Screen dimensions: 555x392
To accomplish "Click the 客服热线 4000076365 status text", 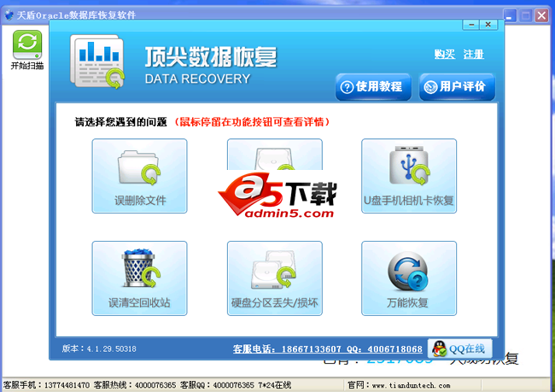I will coord(135,385).
